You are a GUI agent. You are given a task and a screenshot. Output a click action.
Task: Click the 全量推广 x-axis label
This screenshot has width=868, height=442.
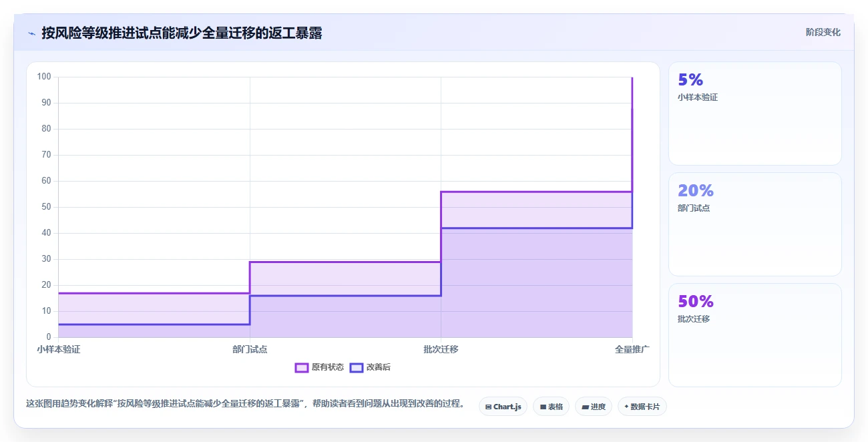(x=632, y=349)
